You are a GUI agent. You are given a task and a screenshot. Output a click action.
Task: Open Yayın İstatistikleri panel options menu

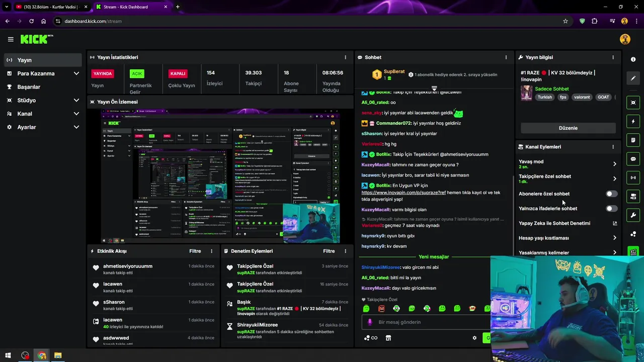coord(345,57)
